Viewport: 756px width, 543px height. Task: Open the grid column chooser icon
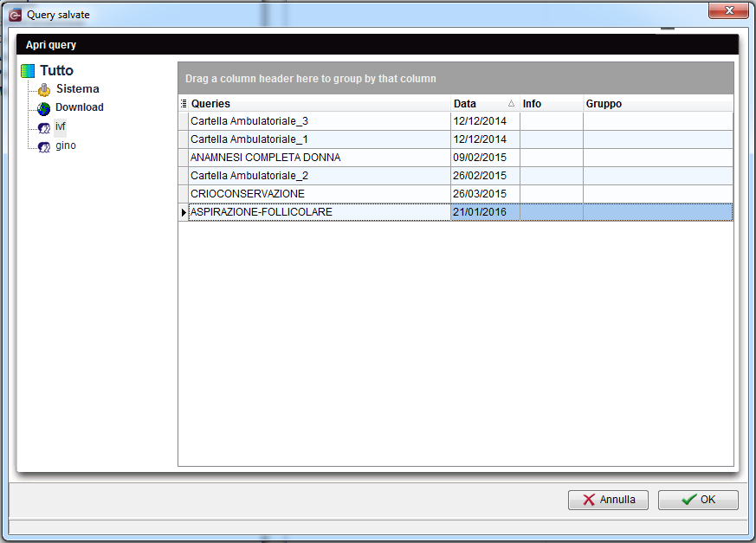tap(184, 103)
